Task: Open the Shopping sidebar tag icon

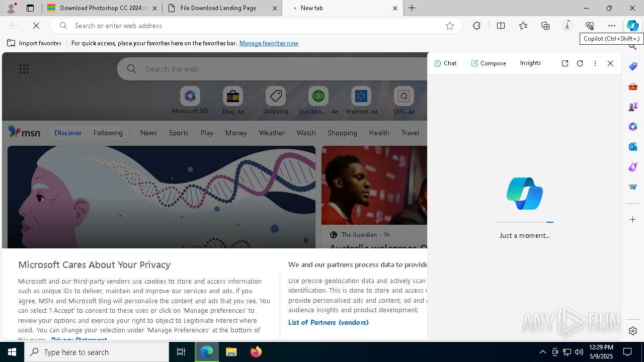Action: point(633,66)
